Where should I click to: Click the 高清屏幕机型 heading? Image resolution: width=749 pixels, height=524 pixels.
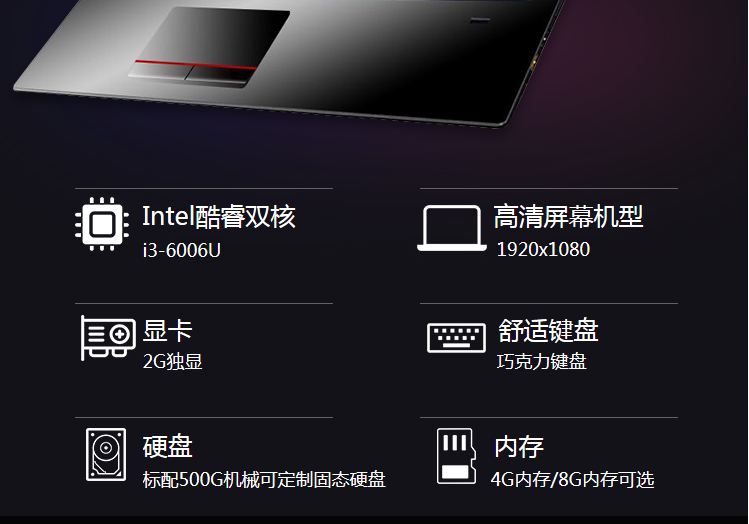coord(568,216)
